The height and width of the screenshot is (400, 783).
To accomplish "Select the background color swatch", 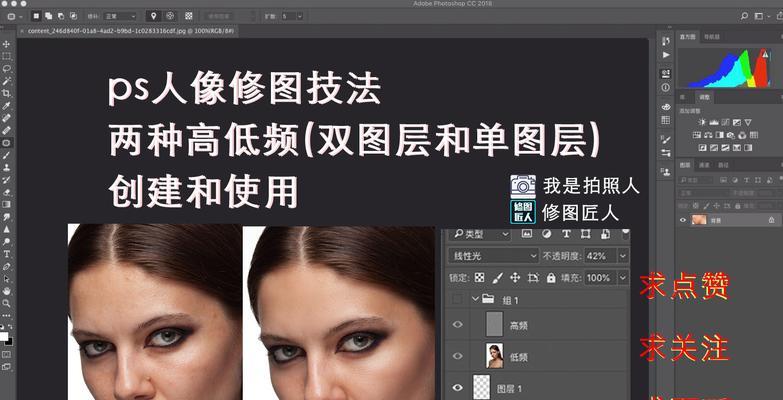I will point(9,342).
